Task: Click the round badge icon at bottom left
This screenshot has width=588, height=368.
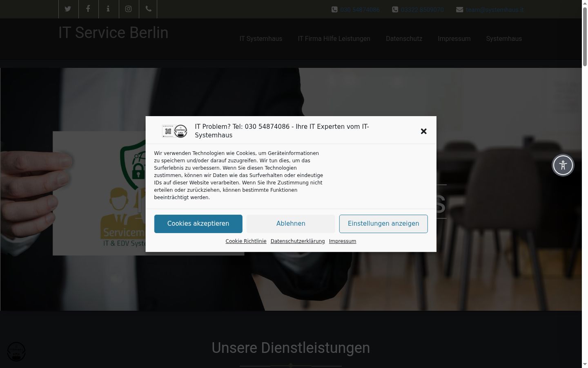Action: click(16, 352)
